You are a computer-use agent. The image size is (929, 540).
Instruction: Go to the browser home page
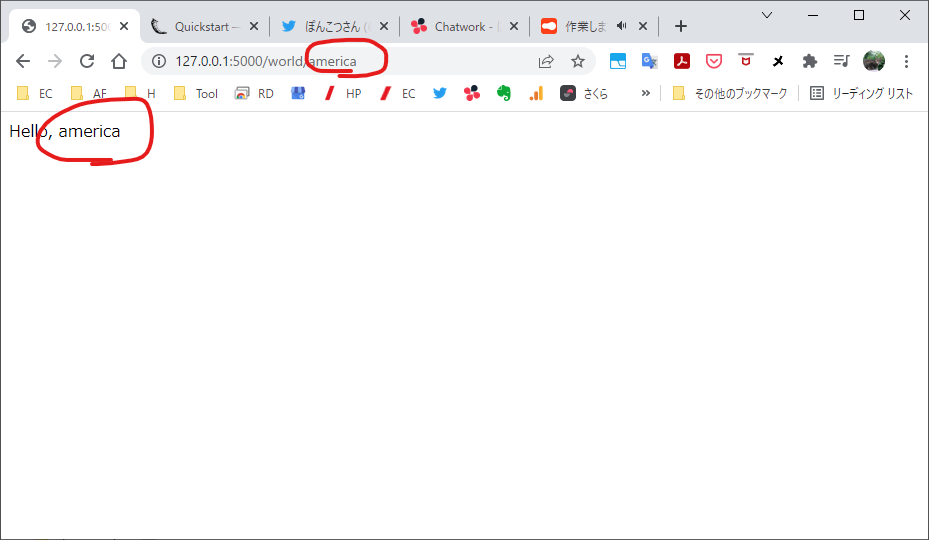click(119, 61)
